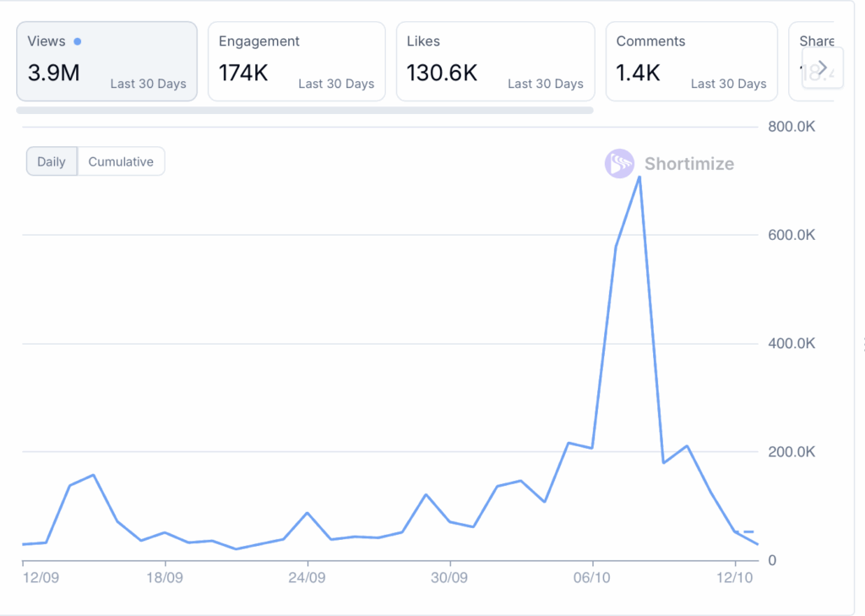
Task: Click "Last 30 Days" in the Likes card
Action: click(x=545, y=84)
